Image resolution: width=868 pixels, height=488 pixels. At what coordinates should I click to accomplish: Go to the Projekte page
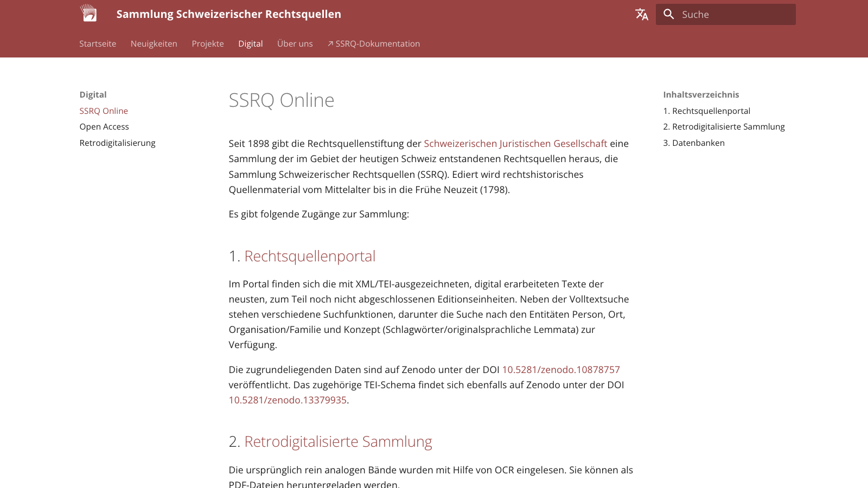click(208, 43)
